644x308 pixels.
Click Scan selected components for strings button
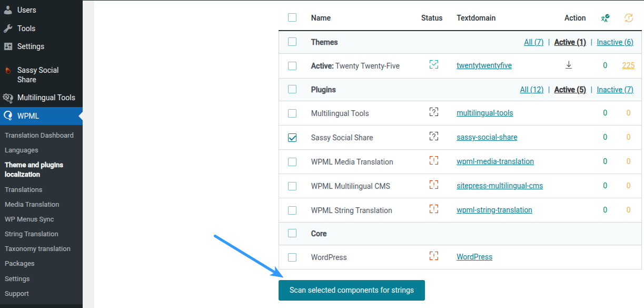point(352,290)
